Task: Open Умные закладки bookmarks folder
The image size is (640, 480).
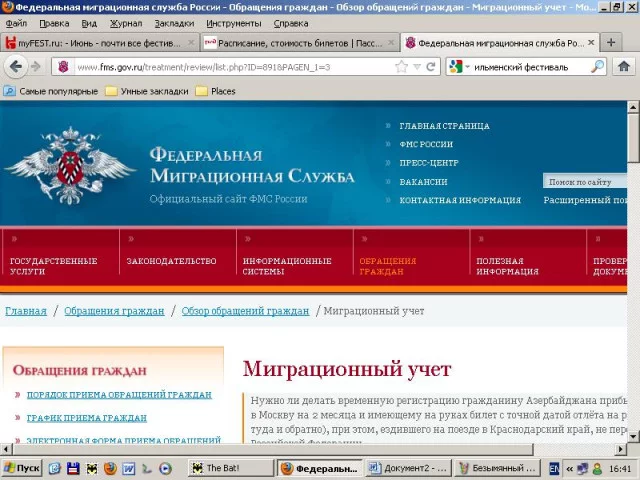Action: (147, 91)
